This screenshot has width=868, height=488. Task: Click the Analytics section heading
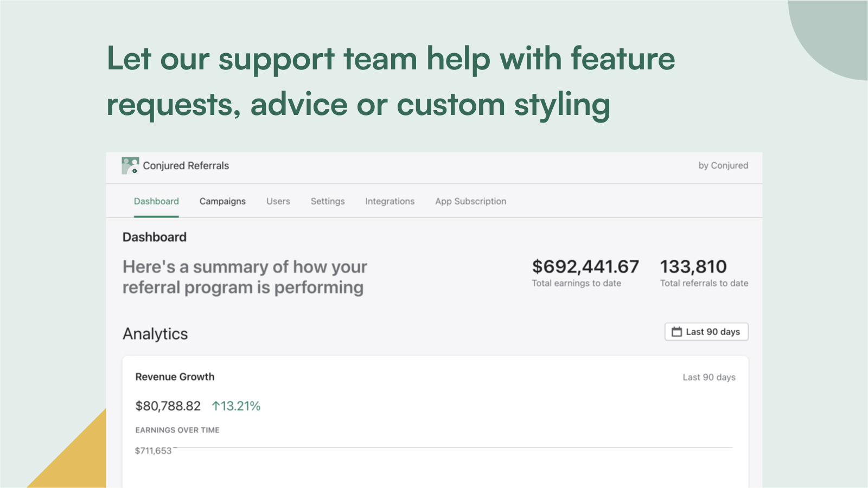(x=155, y=333)
